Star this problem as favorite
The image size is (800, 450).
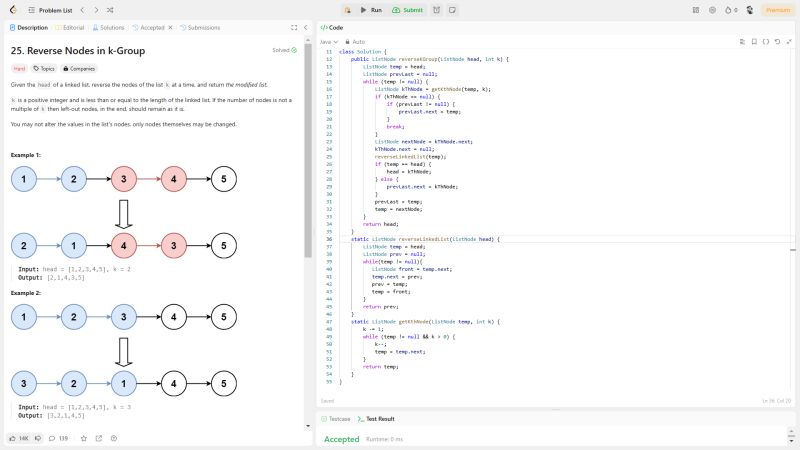84,438
